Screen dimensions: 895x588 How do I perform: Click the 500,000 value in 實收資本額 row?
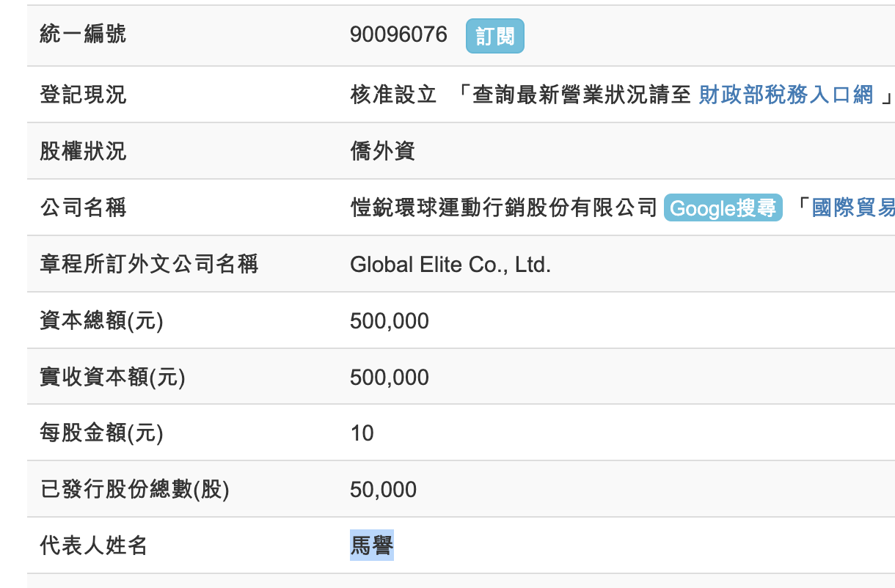tap(390, 378)
